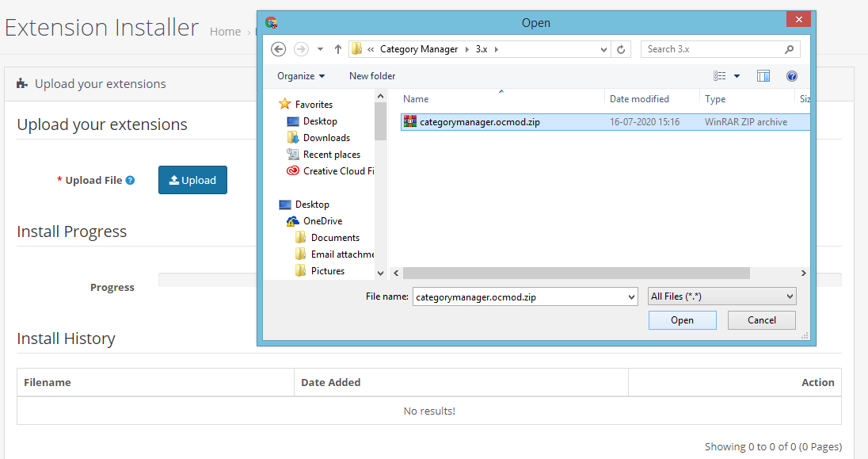The height and width of the screenshot is (459, 868).
Task: Open the Organize menu
Action: (x=301, y=76)
